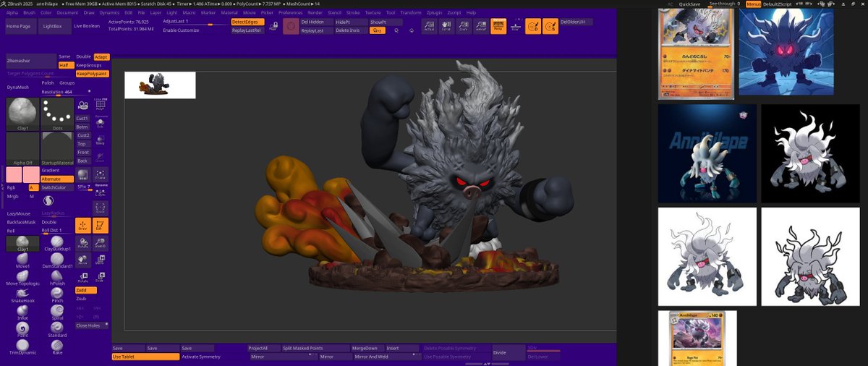The height and width of the screenshot is (366, 868).
Task: Toggle KeepPolypaint option
Action: [92, 74]
